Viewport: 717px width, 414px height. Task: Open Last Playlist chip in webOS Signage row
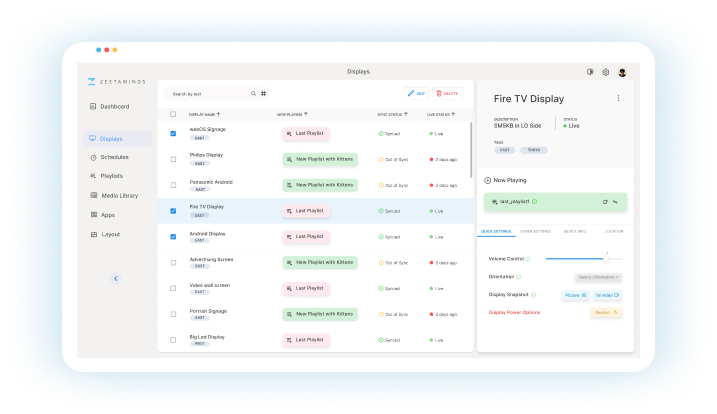tap(306, 134)
